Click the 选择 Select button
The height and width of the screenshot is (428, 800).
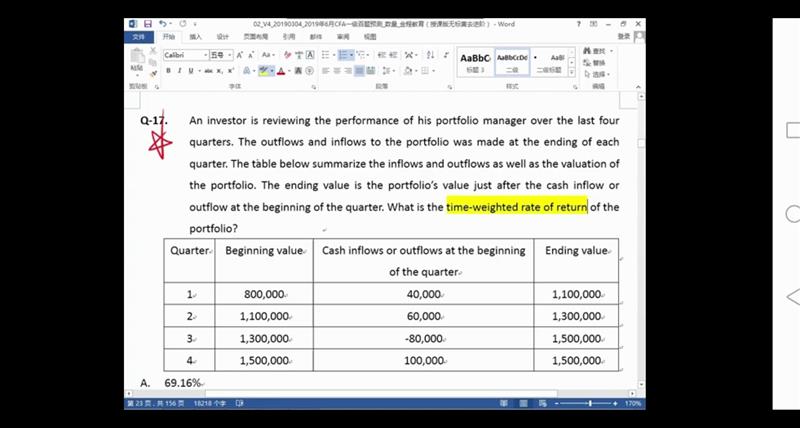(597, 74)
